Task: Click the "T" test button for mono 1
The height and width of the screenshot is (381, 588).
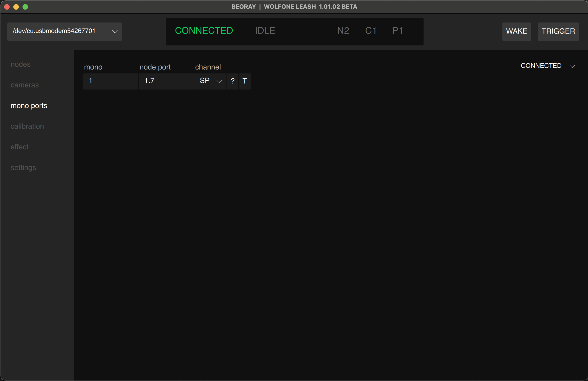Action: pyautogui.click(x=245, y=81)
